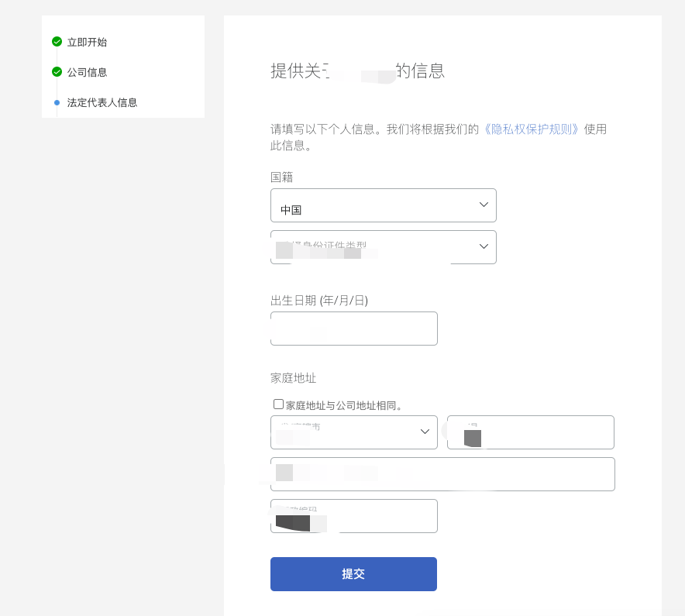Click the 出生日期 date input field
This screenshot has width=685, height=616.
pyautogui.click(x=353, y=328)
